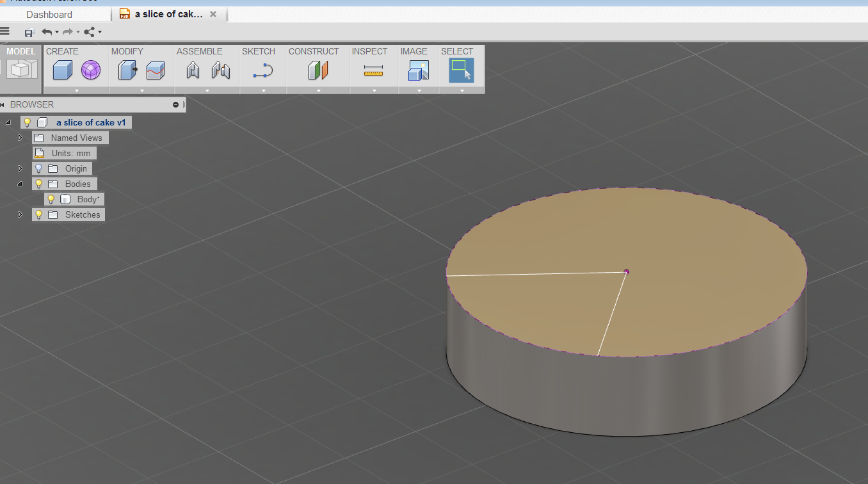This screenshot has width=868, height=484.
Task: Close the a slice of cake tab
Action: tap(213, 14)
